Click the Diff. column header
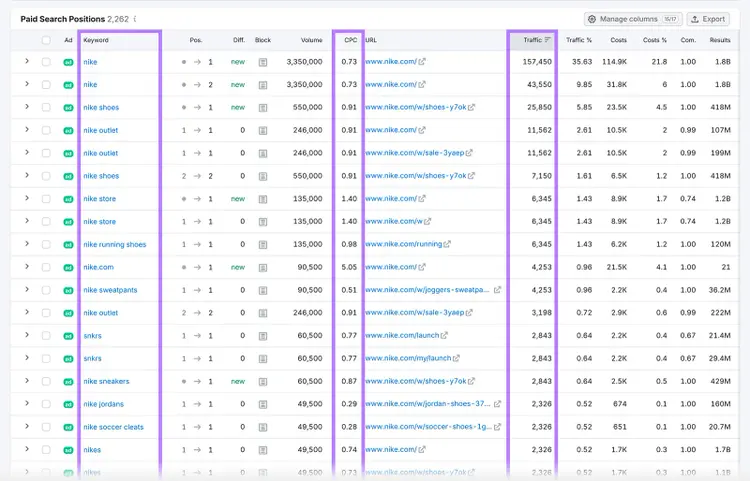Viewport: 750px width, 481px height. [x=239, y=40]
